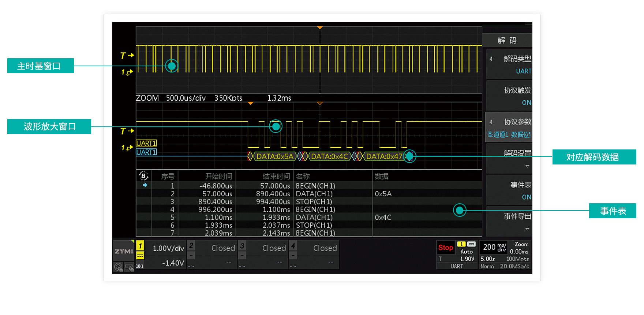Open the 解码类型 UART decode type selector

(x=509, y=64)
